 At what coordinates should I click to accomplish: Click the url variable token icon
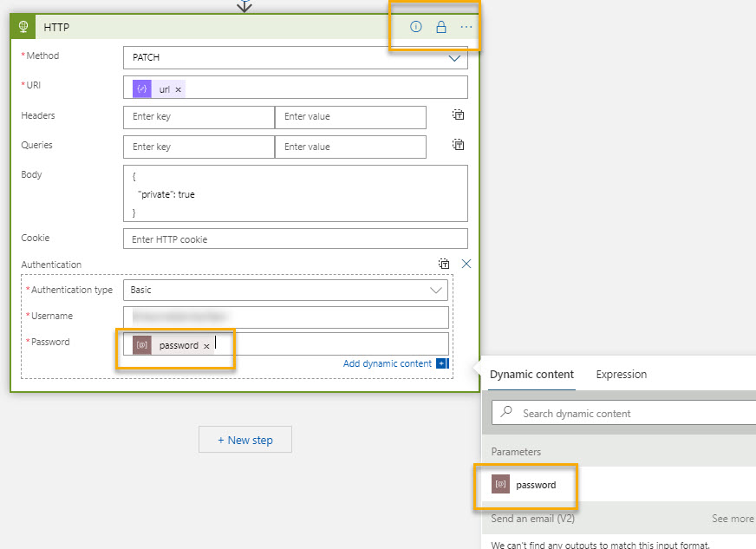[142, 88]
